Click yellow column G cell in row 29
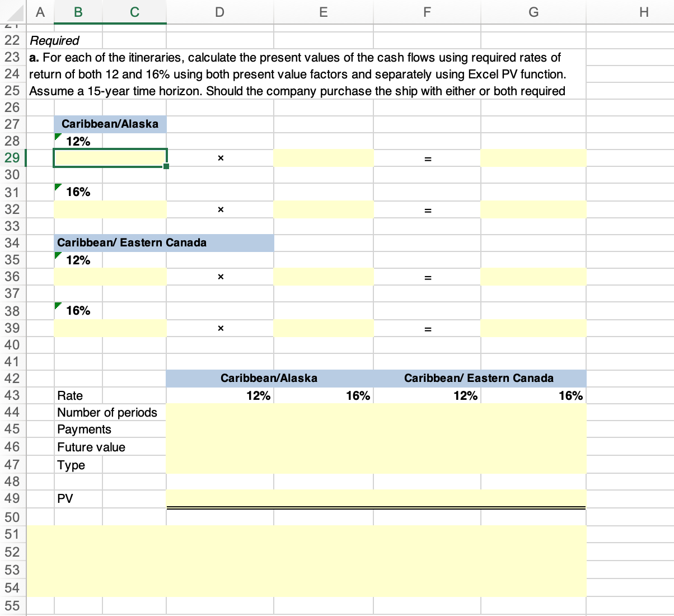This screenshot has height=616, width=674. 533,158
